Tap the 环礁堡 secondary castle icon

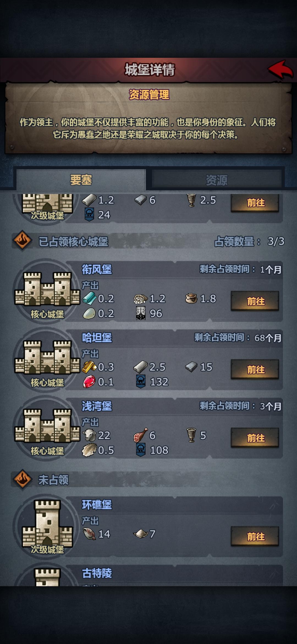pyautogui.click(x=47, y=523)
